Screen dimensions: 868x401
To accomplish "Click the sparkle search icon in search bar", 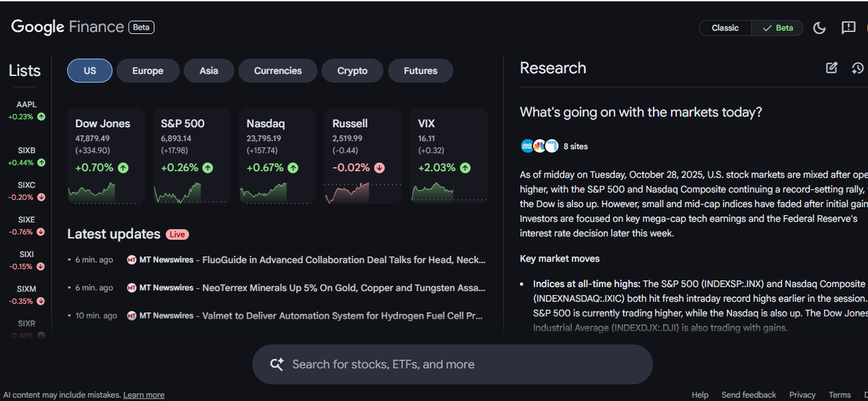I will (x=277, y=364).
